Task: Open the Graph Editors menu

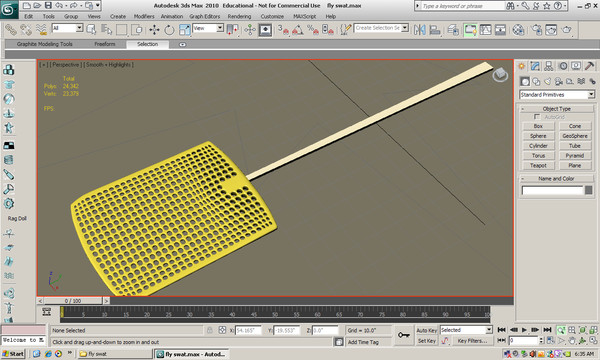Action: coord(205,16)
